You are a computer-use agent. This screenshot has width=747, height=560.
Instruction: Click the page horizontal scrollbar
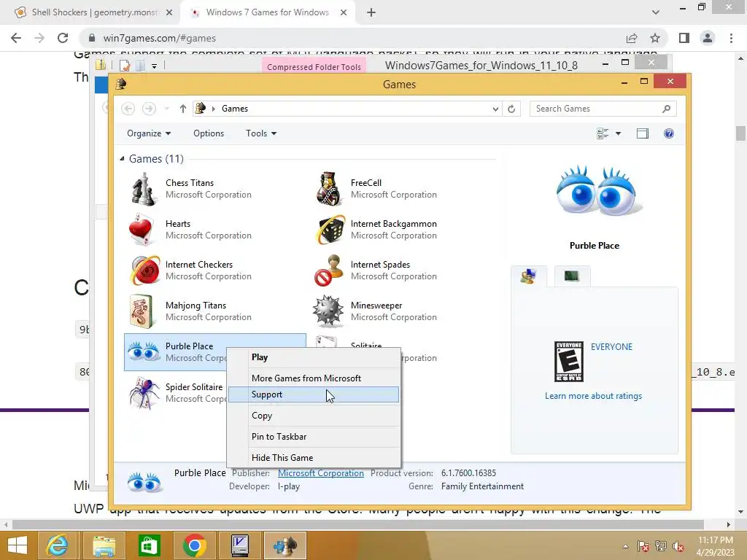357,525
